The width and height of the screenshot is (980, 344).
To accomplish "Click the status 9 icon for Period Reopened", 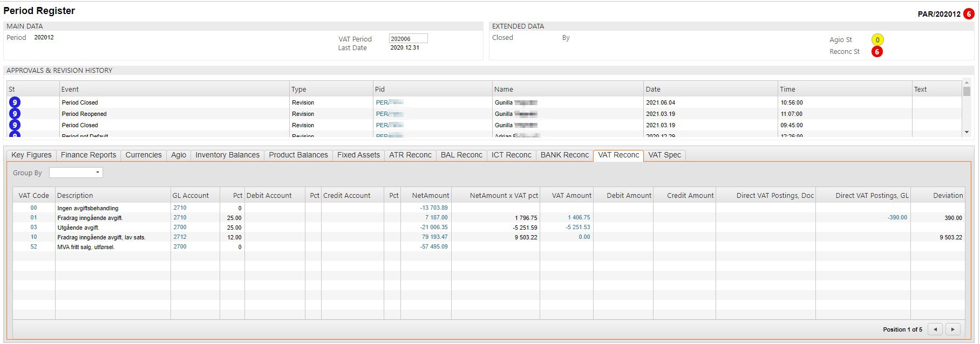I will click(x=15, y=114).
